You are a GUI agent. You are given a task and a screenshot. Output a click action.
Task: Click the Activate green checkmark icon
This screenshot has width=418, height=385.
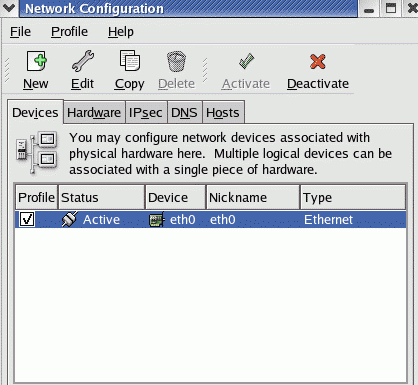pos(246,61)
